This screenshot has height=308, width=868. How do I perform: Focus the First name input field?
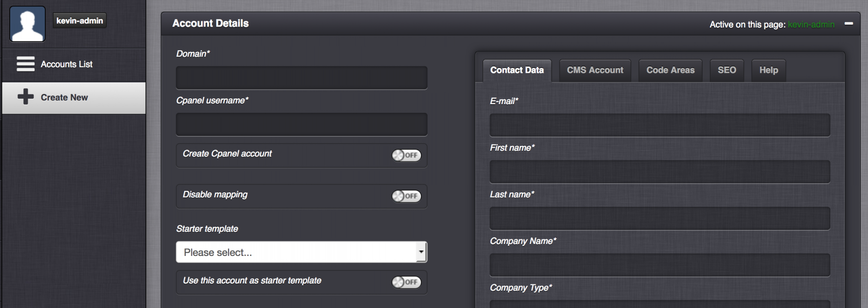pos(660,172)
